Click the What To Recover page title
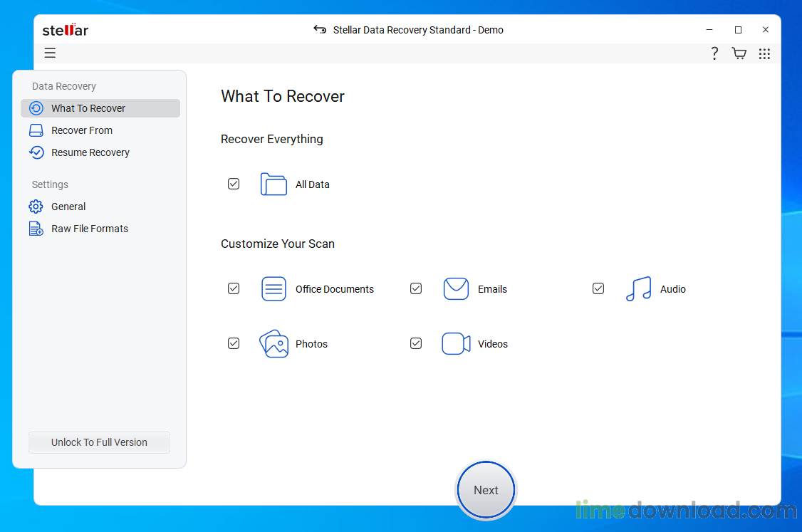 283,96
